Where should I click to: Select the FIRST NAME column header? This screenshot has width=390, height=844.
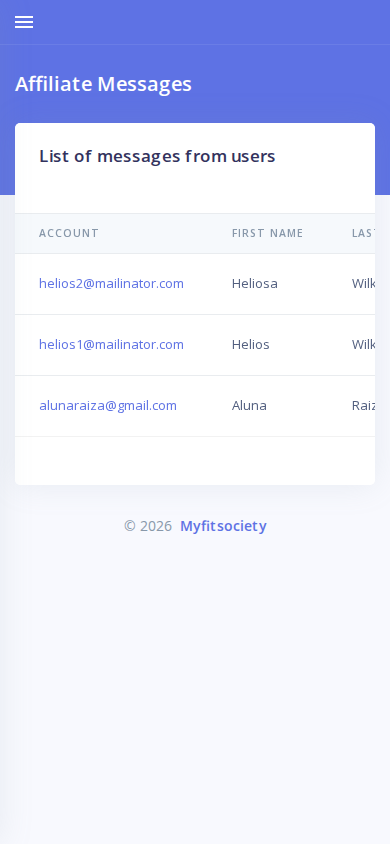pos(267,234)
